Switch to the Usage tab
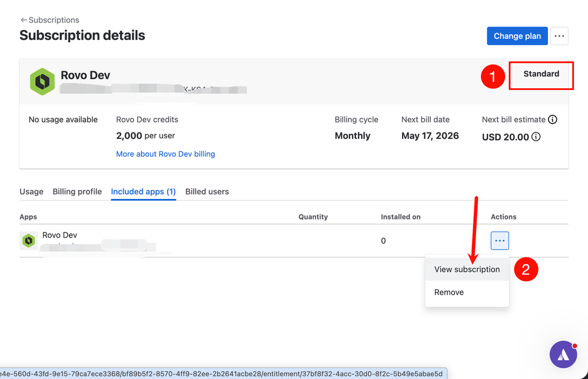This screenshot has height=379, width=588. coord(32,192)
